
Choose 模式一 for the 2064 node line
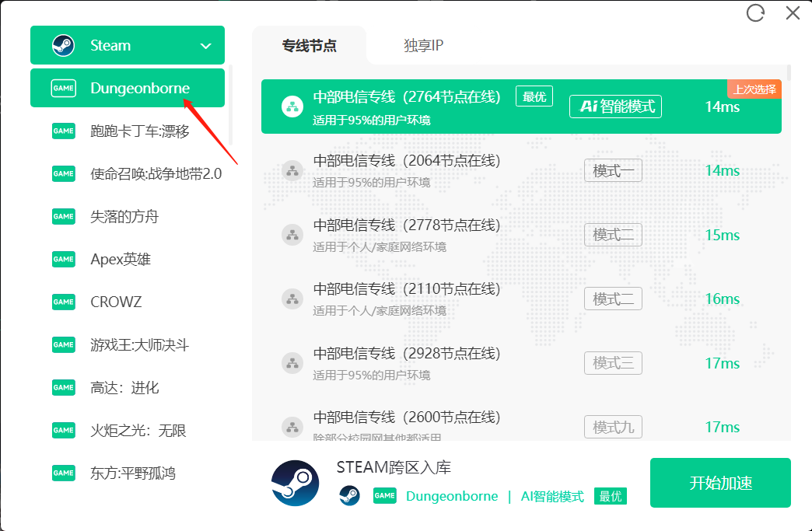613,170
